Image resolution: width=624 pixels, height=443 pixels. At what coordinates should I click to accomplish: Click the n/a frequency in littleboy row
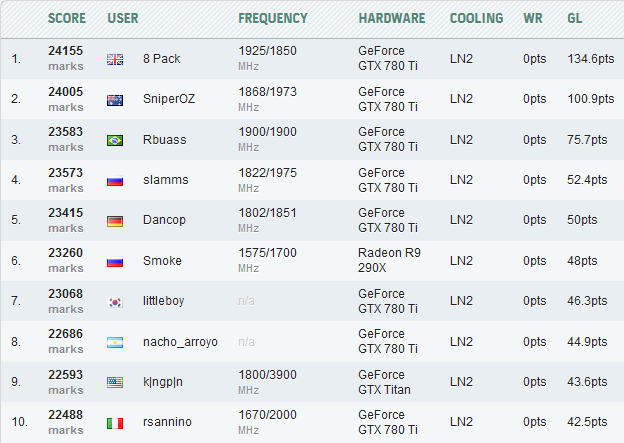[x=246, y=301]
